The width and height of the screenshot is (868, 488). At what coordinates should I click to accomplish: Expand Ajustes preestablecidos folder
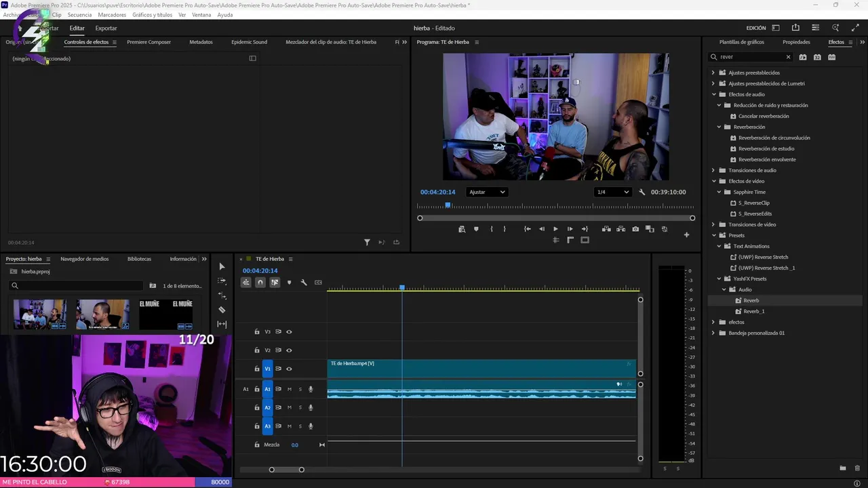[713, 73]
